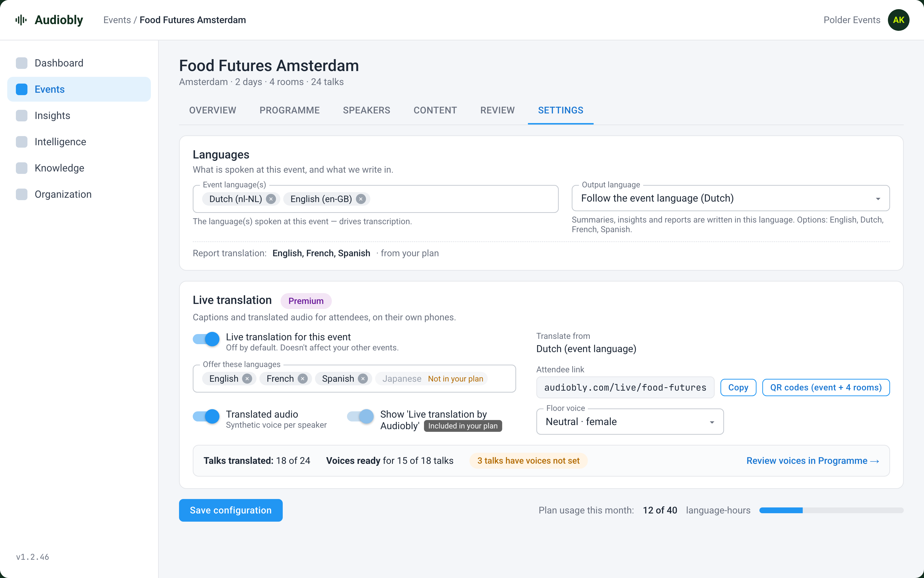Screen dimensions: 924x578
Task: Click the Events breadcrumb link
Action: (117, 20)
